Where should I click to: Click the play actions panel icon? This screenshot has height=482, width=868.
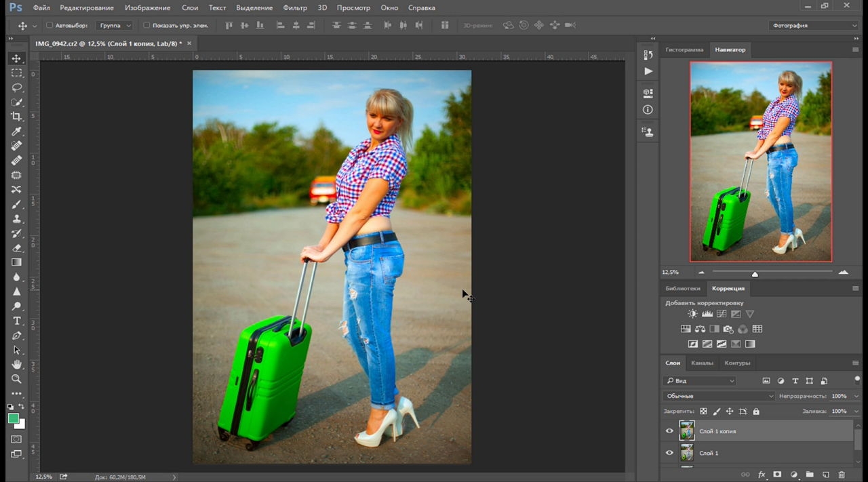click(x=648, y=71)
